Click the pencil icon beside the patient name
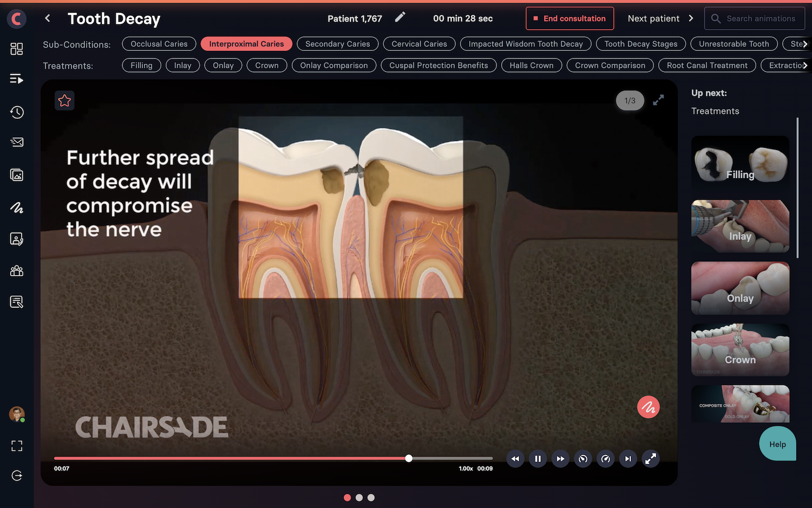This screenshot has width=812, height=508. coord(400,18)
